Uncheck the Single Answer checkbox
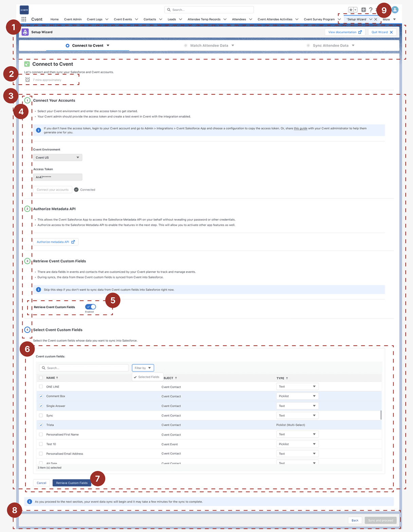This screenshot has width=413, height=532. coord(41,406)
